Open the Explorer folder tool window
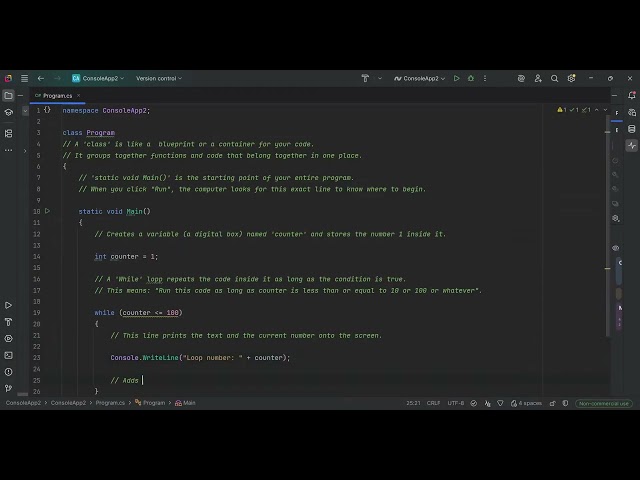This screenshot has width=640, height=480. [8, 96]
